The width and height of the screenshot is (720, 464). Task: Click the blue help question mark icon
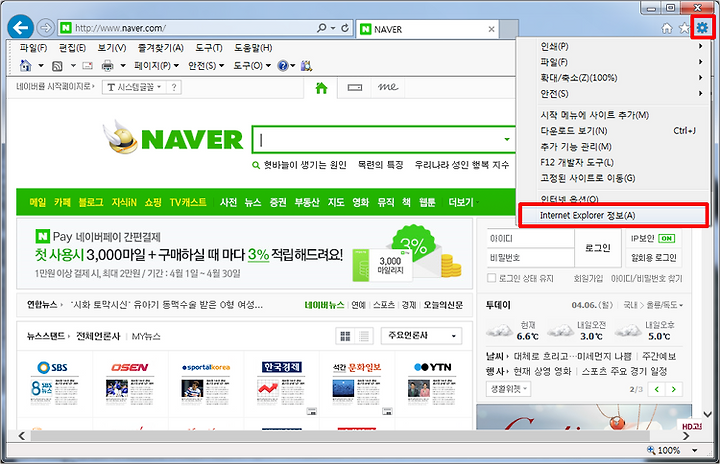click(x=283, y=66)
